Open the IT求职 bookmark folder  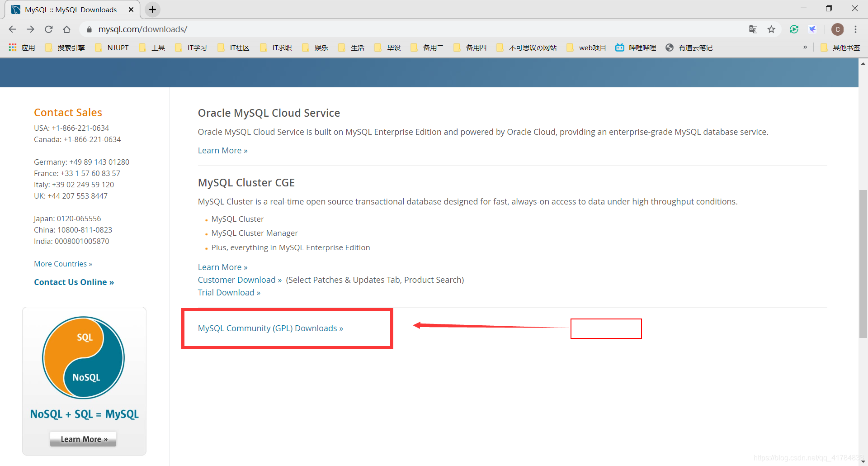pyautogui.click(x=276, y=48)
